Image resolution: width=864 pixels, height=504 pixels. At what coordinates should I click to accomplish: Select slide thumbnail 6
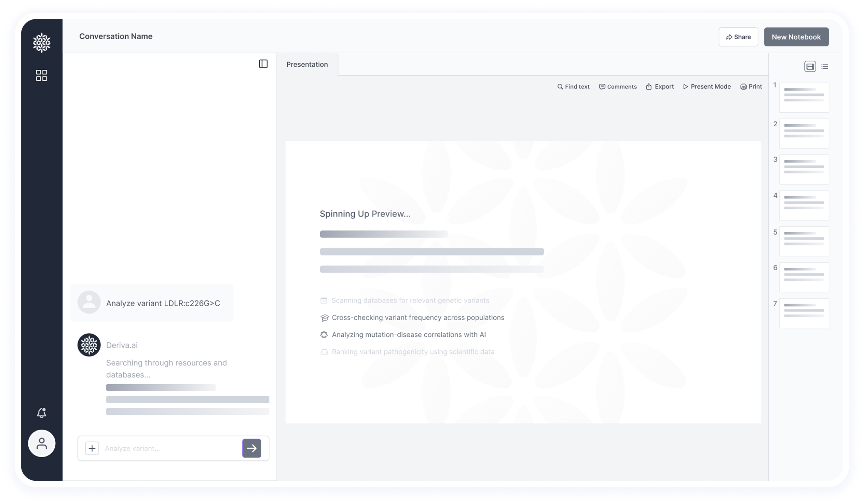click(x=804, y=277)
